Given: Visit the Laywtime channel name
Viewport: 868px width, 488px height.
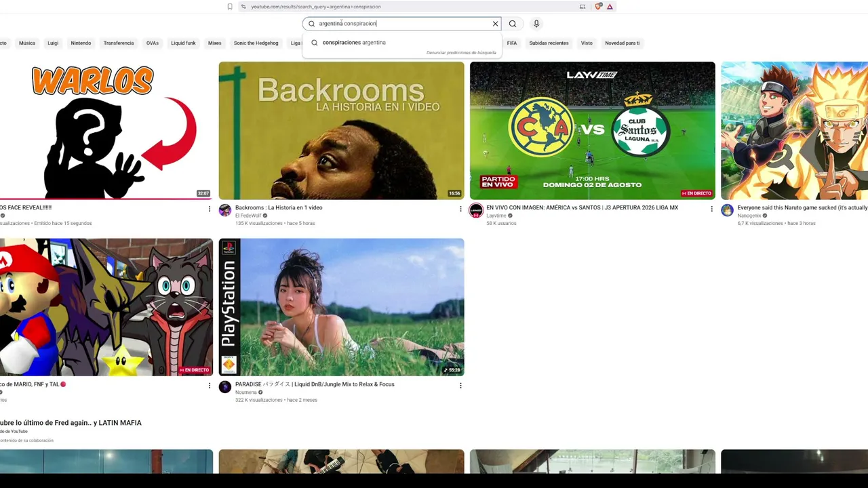Looking at the screenshot, I should [496, 216].
